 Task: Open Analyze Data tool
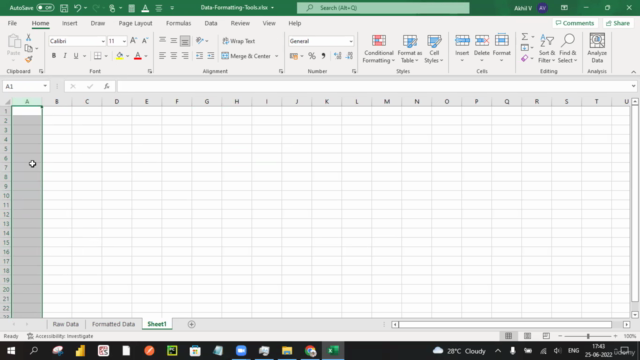click(x=597, y=48)
